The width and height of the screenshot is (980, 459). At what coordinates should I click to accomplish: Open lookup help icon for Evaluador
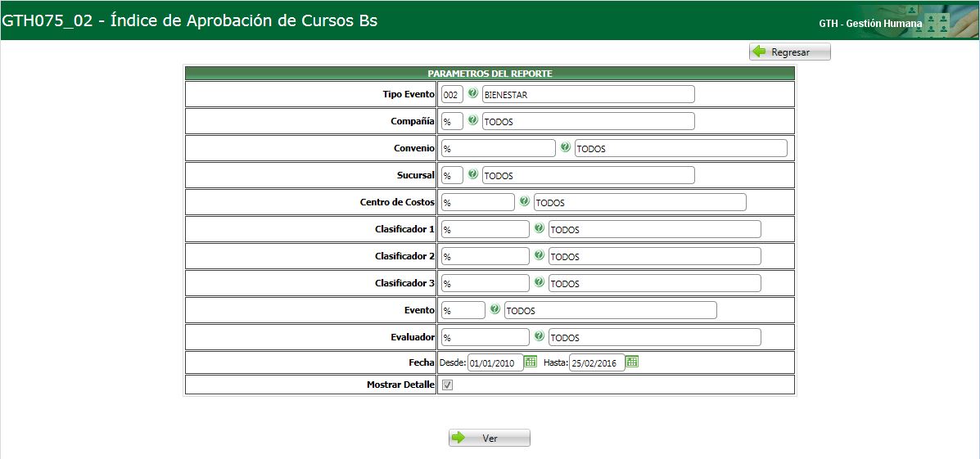pyautogui.click(x=539, y=335)
